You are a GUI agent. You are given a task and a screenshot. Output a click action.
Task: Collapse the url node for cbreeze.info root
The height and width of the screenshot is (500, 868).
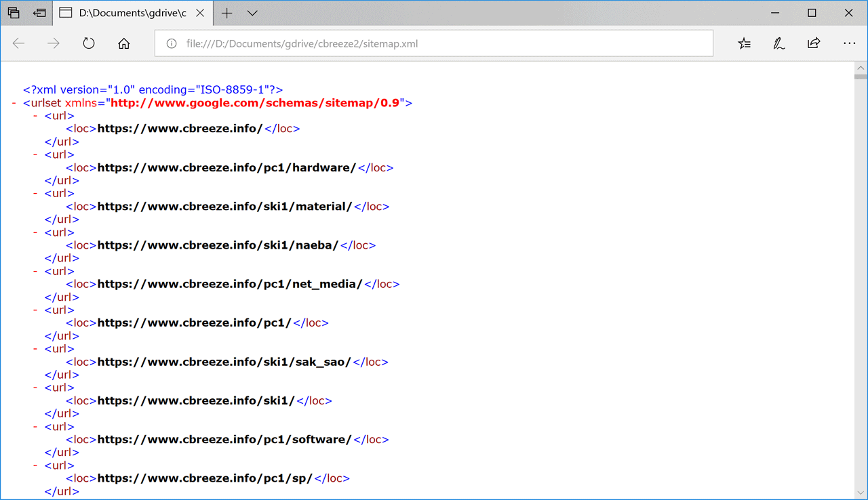pyautogui.click(x=35, y=116)
